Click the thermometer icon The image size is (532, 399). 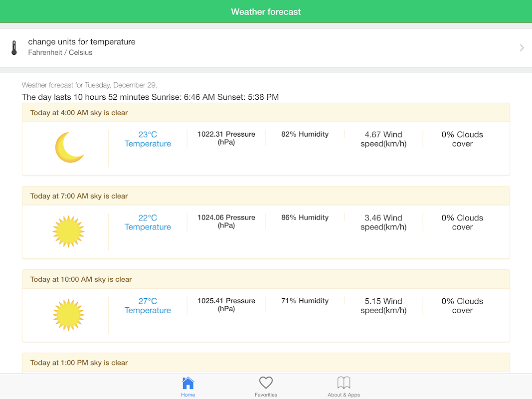tap(14, 48)
